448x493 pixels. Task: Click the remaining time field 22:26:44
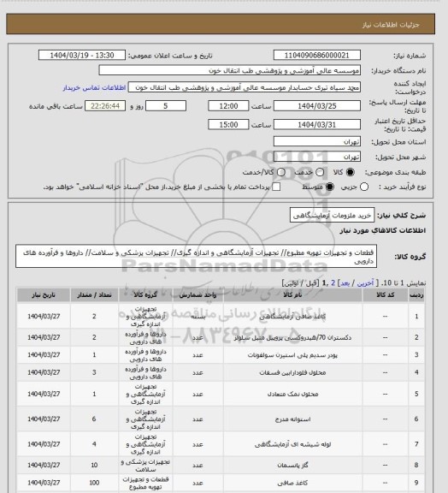pos(105,106)
